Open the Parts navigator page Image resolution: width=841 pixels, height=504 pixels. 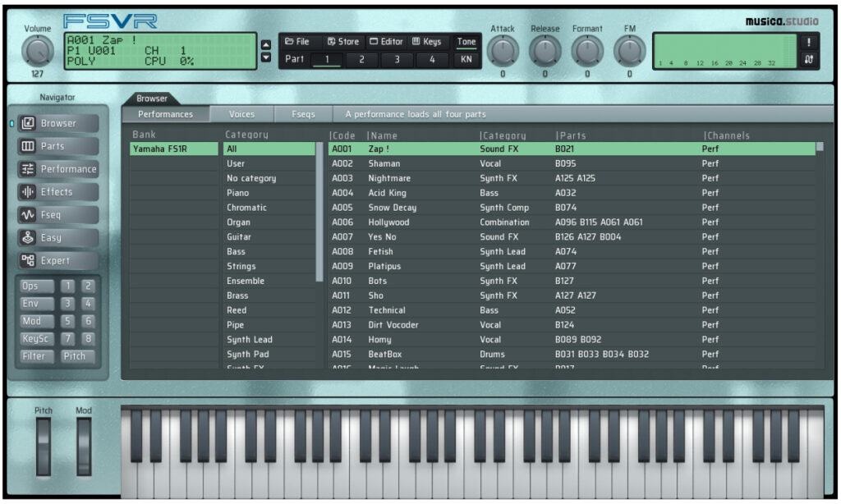(58, 146)
